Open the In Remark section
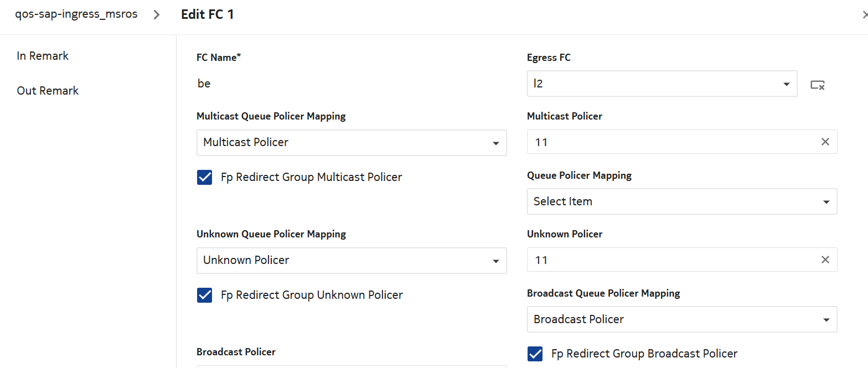The width and height of the screenshot is (868, 368). point(43,56)
